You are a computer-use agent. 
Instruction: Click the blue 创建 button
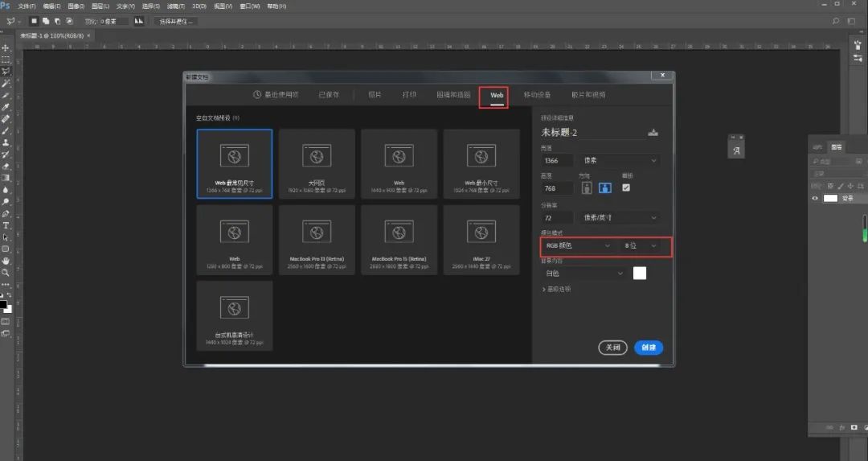tap(648, 348)
